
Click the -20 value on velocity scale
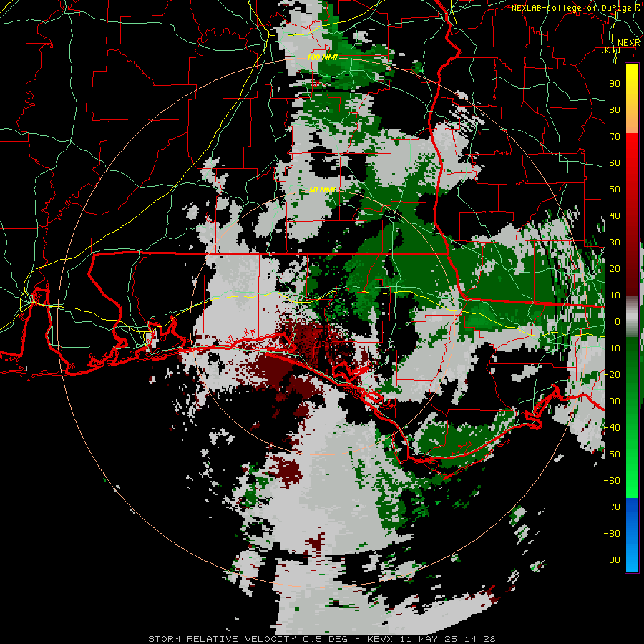612,374
